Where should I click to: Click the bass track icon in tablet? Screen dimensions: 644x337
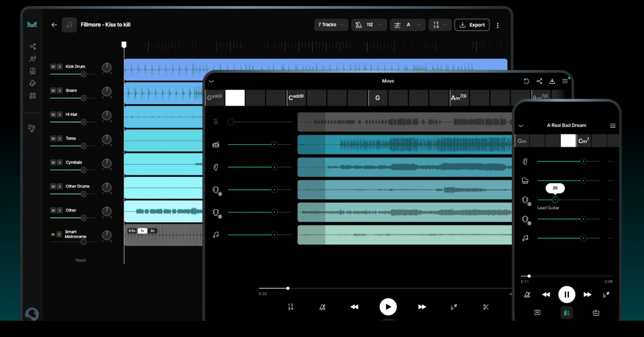pyautogui.click(x=216, y=167)
